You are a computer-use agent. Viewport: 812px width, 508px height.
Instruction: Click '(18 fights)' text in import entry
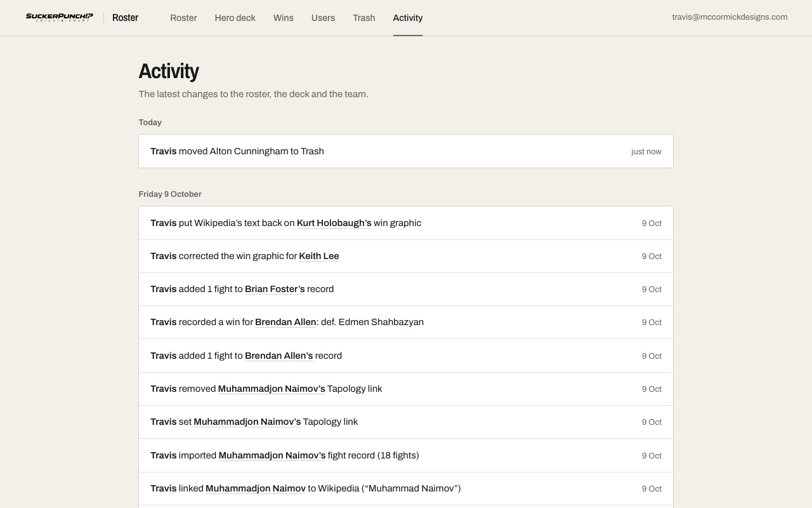coord(398,455)
